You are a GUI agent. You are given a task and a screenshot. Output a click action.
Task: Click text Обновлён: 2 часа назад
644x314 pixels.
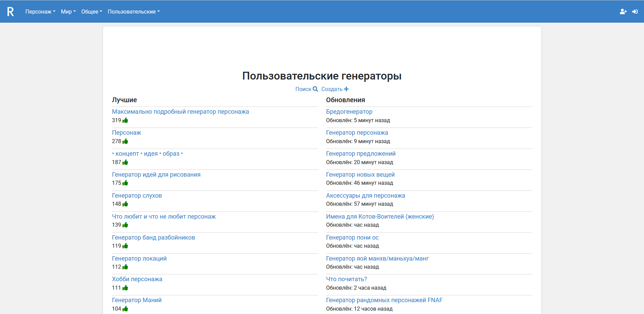coord(356,288)
